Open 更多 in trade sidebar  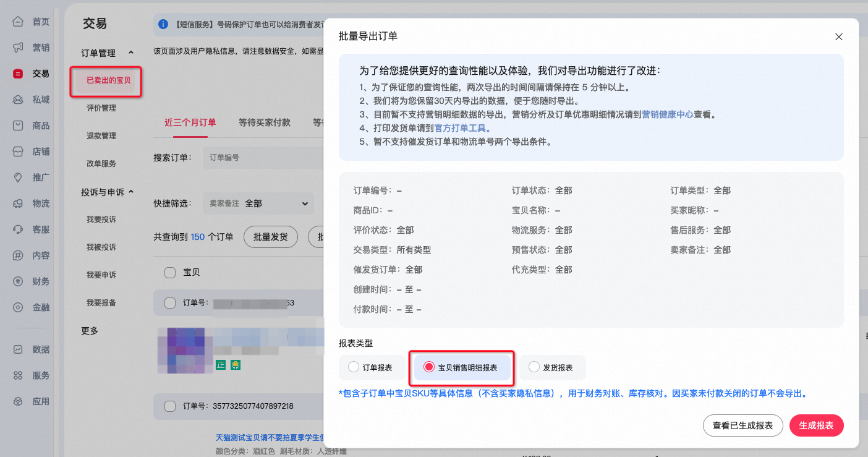coord(90,331)
